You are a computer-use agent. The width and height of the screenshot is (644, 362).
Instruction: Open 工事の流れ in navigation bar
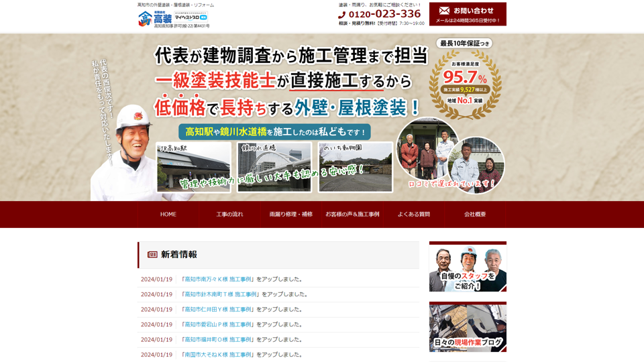point(229,215)
